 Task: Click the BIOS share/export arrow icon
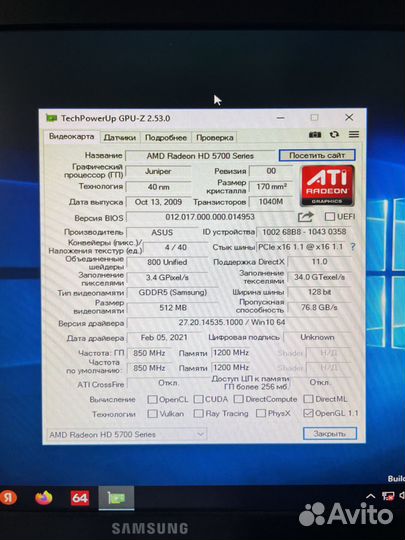coord(305,217)
